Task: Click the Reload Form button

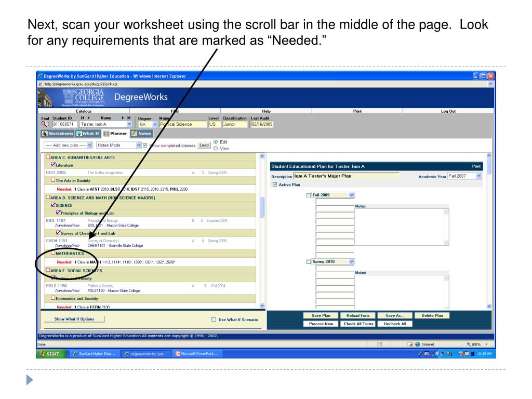Action: (x=358, y=315)
